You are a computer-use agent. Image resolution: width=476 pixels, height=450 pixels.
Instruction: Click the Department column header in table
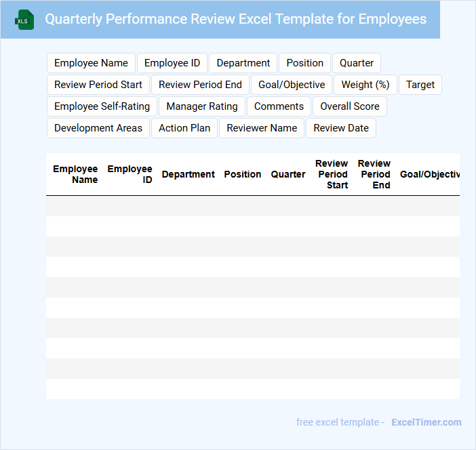188,174
